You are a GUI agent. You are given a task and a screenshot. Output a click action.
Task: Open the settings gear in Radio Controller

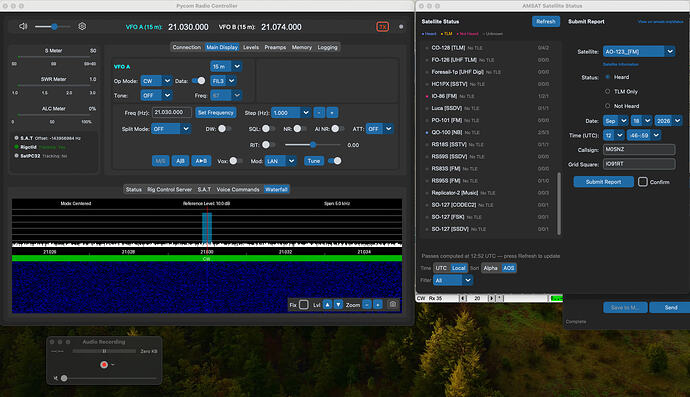pos(82,26)
